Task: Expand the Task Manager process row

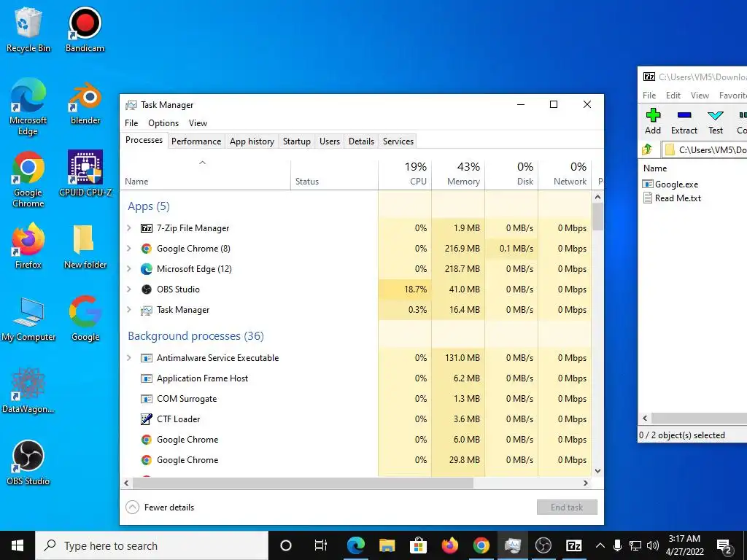Action: [128, 309]
